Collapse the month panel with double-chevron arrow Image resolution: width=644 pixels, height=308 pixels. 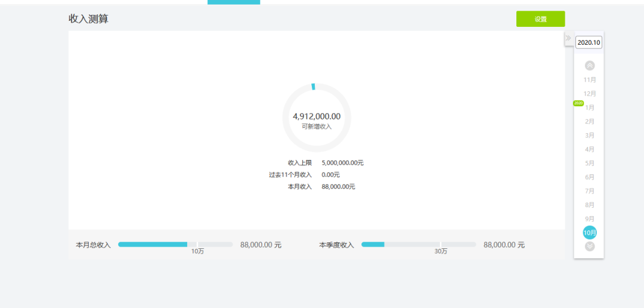tap(568, 38)
